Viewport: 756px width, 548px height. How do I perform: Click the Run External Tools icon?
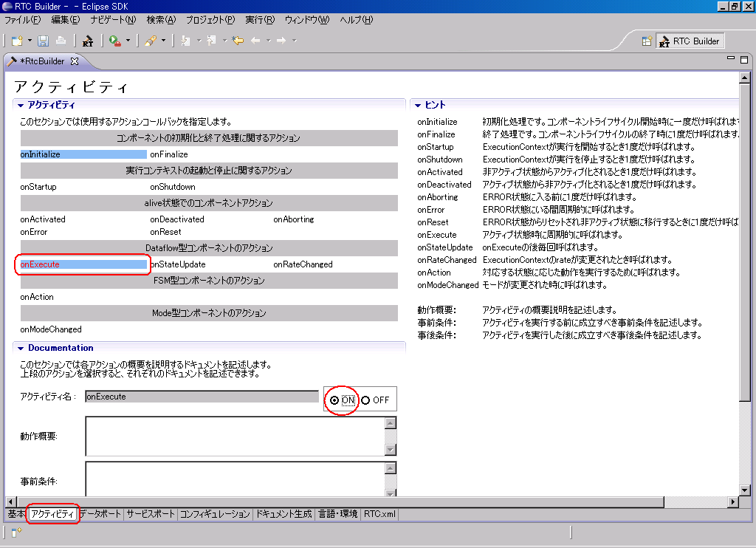(x=114, y=41)
